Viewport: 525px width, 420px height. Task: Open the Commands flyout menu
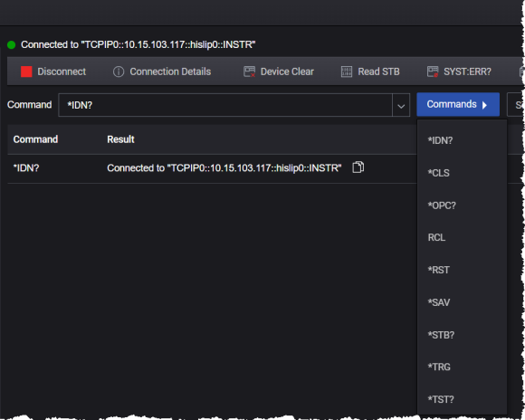pos(458,104)
